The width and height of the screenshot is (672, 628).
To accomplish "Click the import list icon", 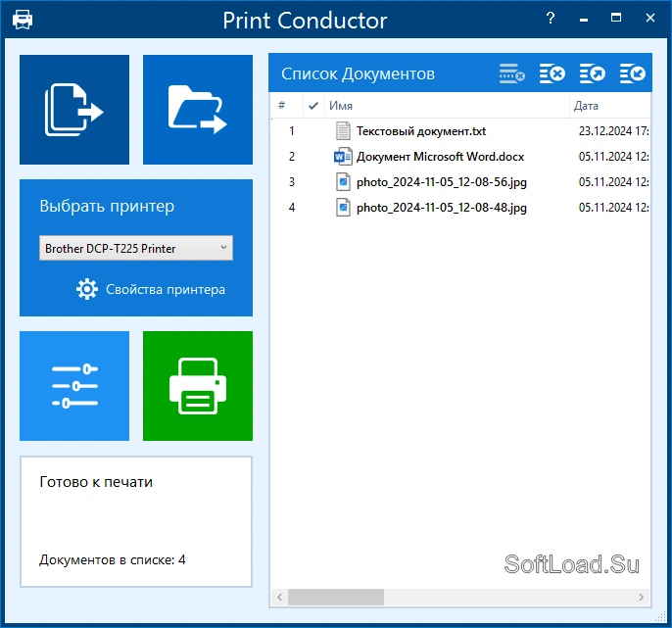I will click(633, 73).
